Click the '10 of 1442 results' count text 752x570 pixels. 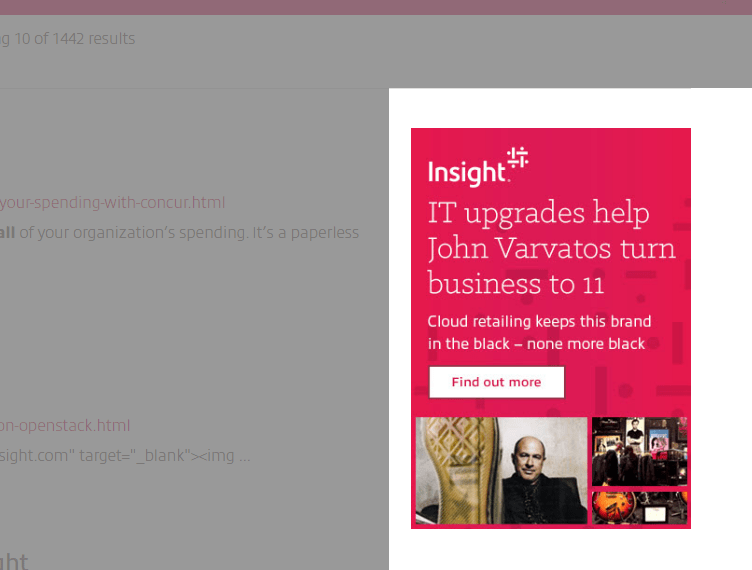pyautogui.click(x=74, y=39)
